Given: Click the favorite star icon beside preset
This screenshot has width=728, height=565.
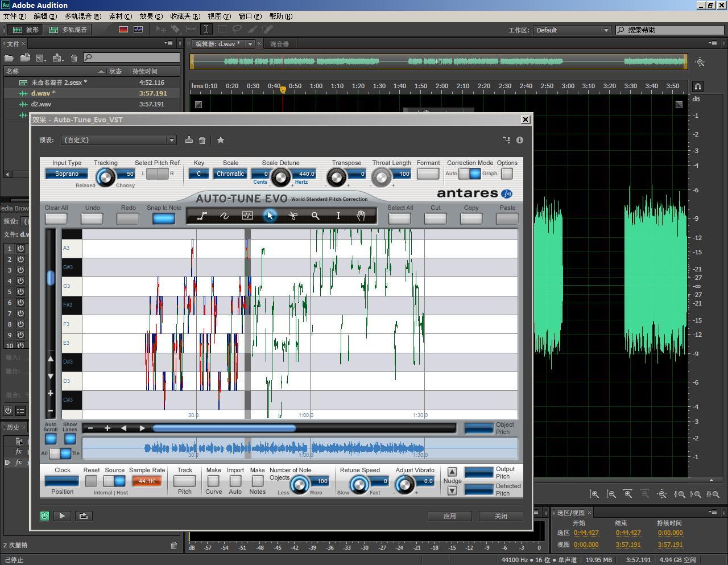Looking at the screenshot, I should [221, 140].
